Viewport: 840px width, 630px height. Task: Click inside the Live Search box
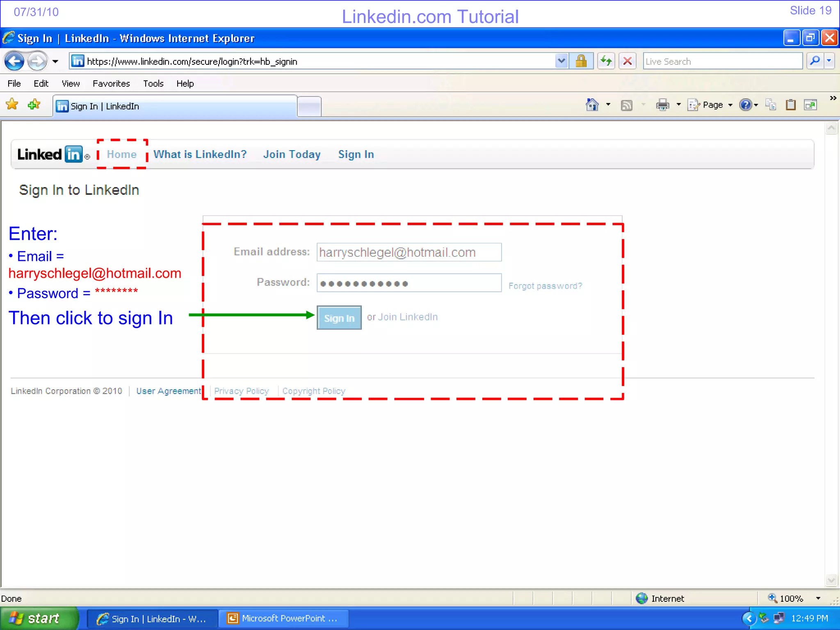click(722, 61)
